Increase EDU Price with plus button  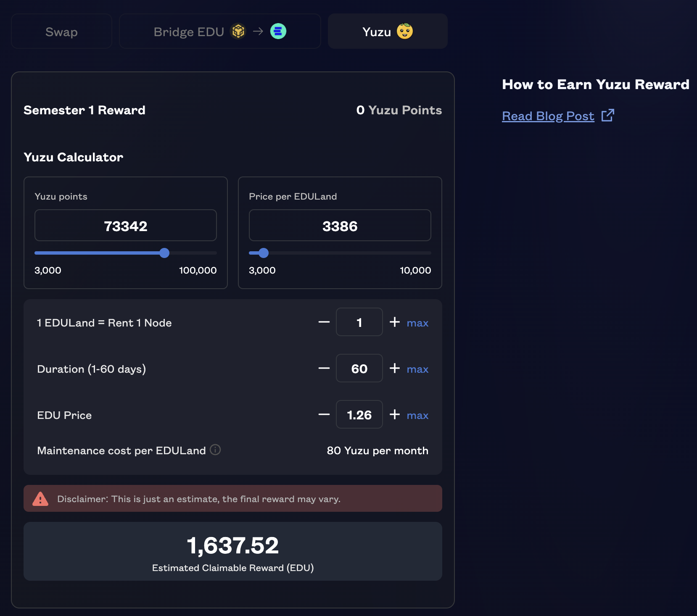(x=394, y=415)
